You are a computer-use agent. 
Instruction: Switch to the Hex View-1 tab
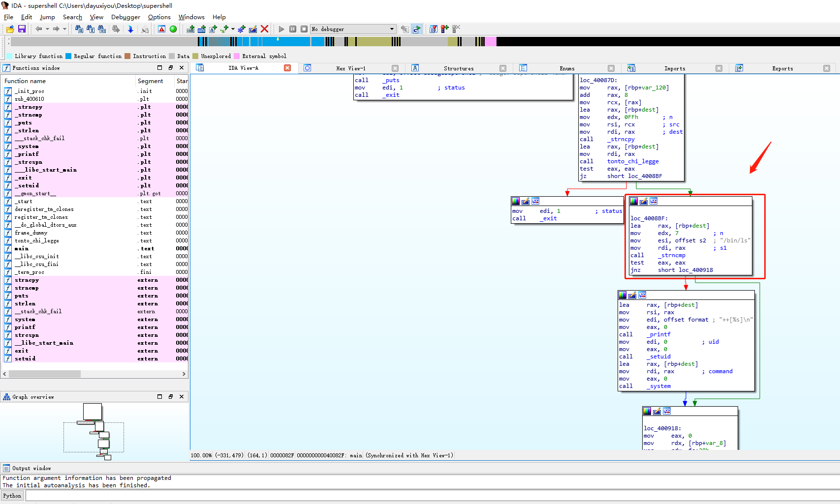click(x=351, y=68)
